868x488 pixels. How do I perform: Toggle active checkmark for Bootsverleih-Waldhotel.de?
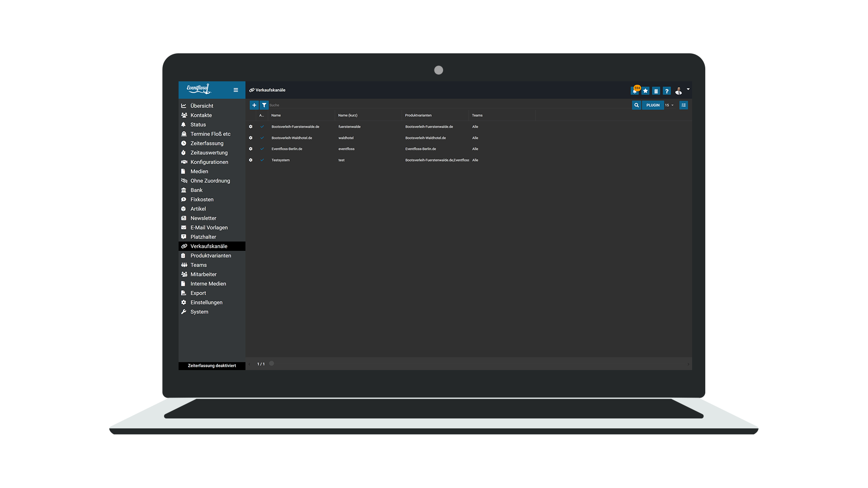tap(262, 138)
